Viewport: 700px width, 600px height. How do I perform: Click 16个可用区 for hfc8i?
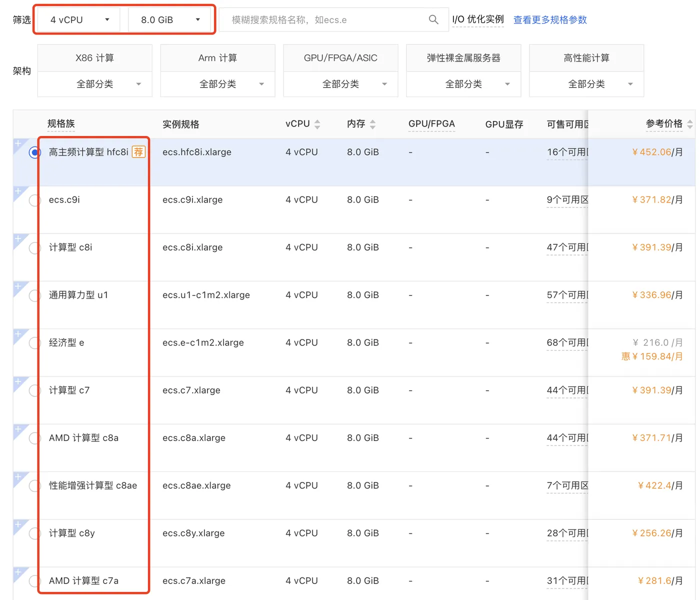(x=567, y=152)
